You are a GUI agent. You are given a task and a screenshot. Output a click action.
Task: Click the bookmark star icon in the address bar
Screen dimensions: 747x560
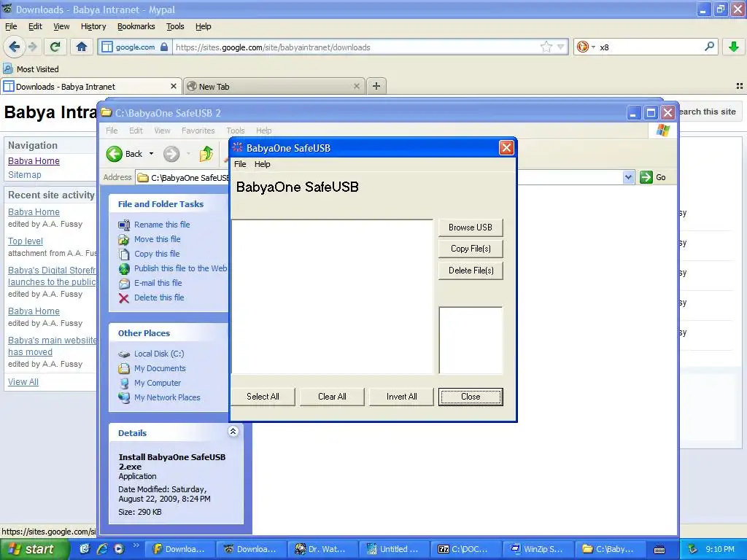pos(546,47)
